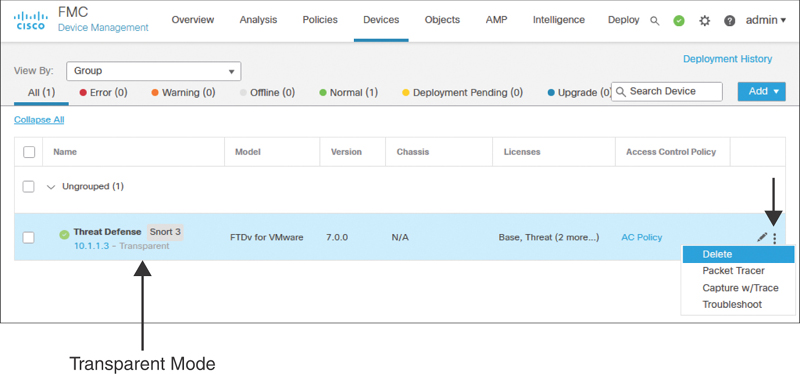
Task: Open the settings gear icon
Action: pos(705,21)
